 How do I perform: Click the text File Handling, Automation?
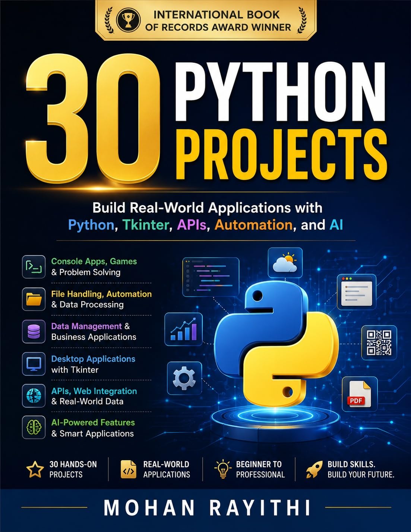(x=101, y=294)
